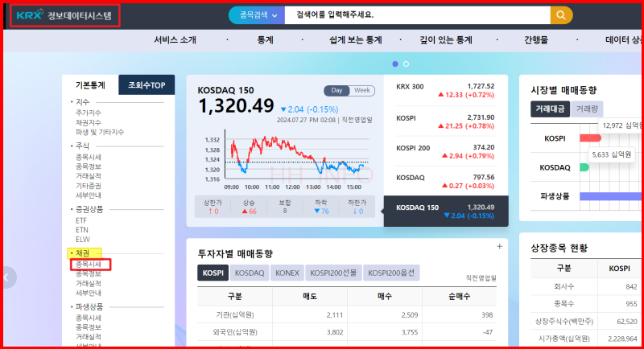The width and height of the screenshot is (644, 349).
Task: Select the highlighted KOSDAQ 150 index row
Action: [446, 211]
